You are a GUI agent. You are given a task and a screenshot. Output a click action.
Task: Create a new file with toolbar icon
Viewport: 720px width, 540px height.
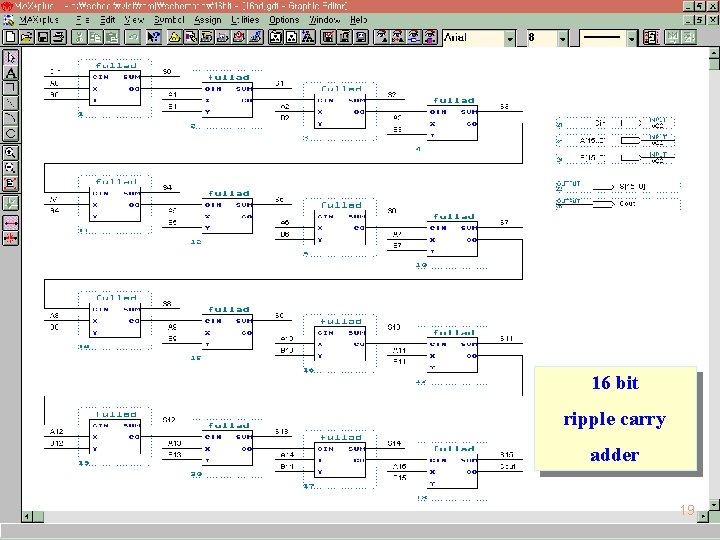pos(10,37)
